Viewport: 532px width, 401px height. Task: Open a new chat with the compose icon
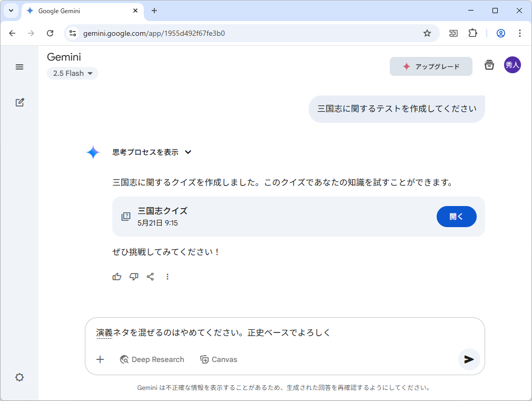tap(19, 102)
